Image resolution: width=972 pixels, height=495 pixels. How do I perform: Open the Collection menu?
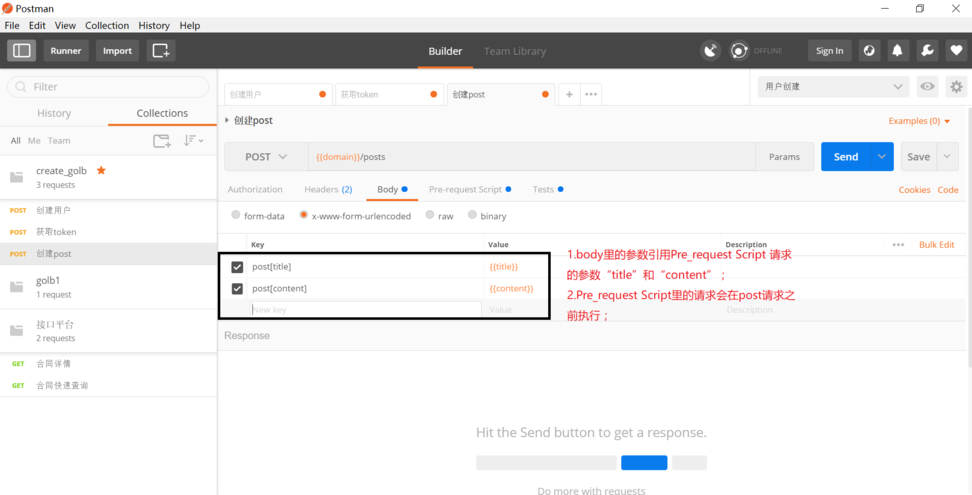click(107, 25)
